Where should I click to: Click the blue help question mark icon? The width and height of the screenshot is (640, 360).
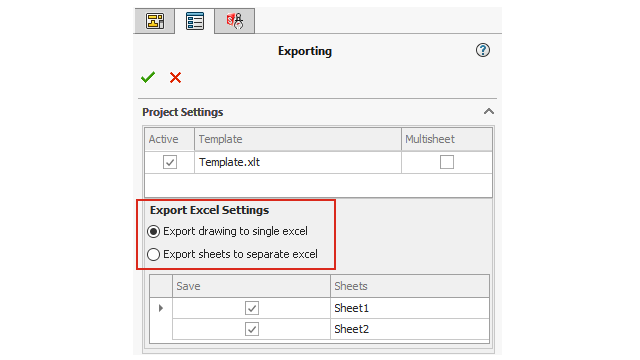pos(483,50)
